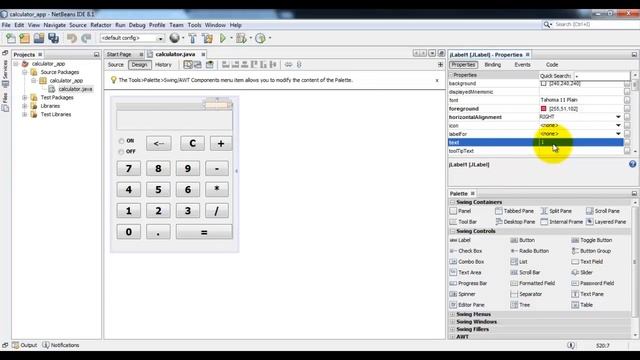640x360 pixels.
Task: Click the C button on calculator form
Action: (192, 144)
